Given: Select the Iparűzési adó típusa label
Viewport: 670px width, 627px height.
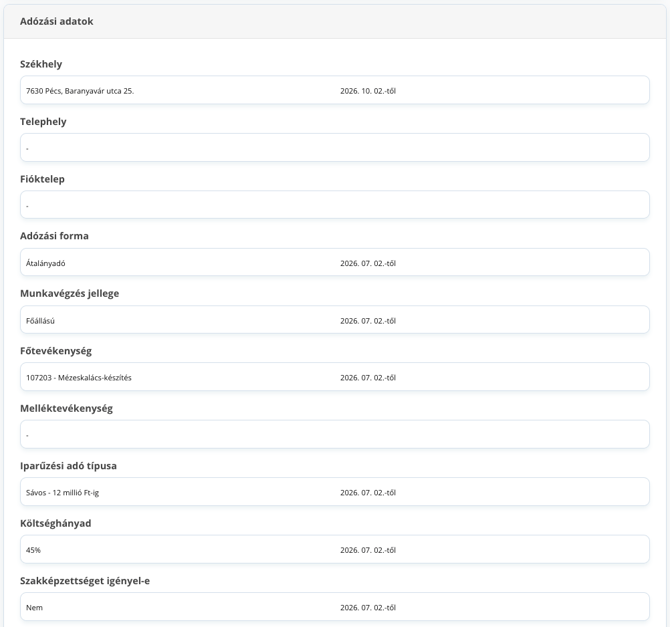Looking at the screenshot, I should tap(68, 466).
